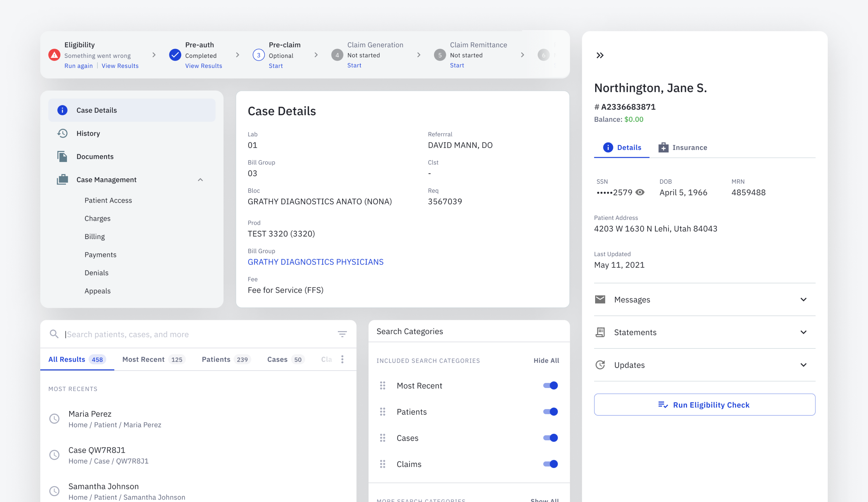Click inside the patient search field

[172, 334]
